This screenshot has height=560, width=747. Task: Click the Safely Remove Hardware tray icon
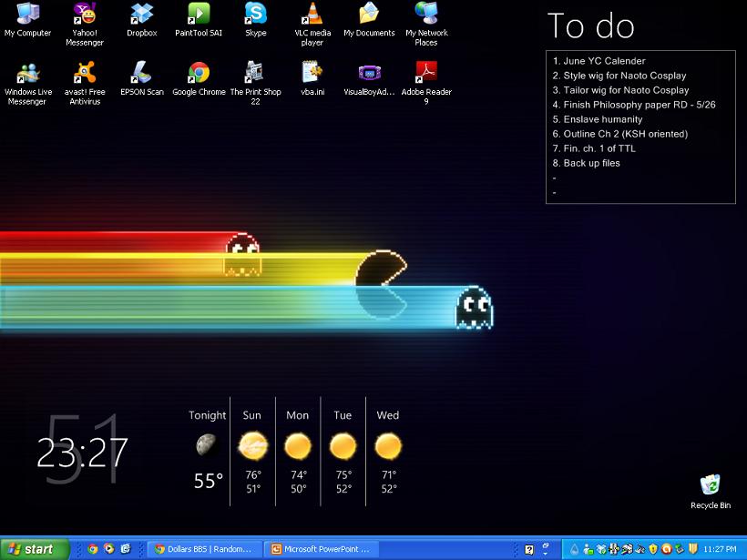click(x=680, y=549)
